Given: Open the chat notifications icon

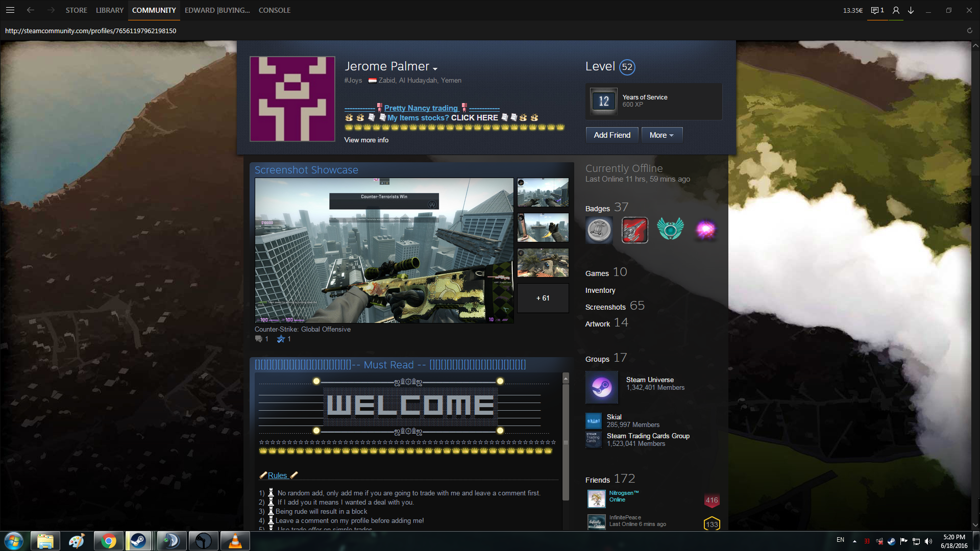Looking at the screenshot, I should pyautogui.click(x=877, y=10).
